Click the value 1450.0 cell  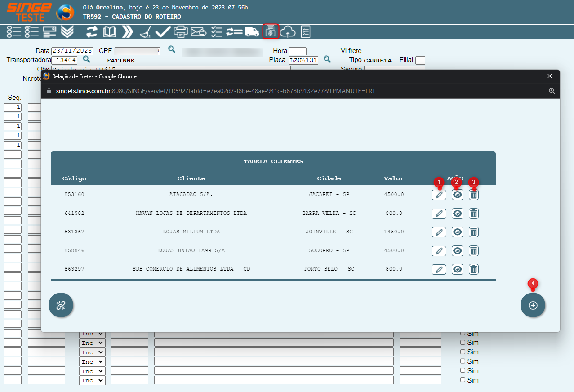tap(394, 232)
